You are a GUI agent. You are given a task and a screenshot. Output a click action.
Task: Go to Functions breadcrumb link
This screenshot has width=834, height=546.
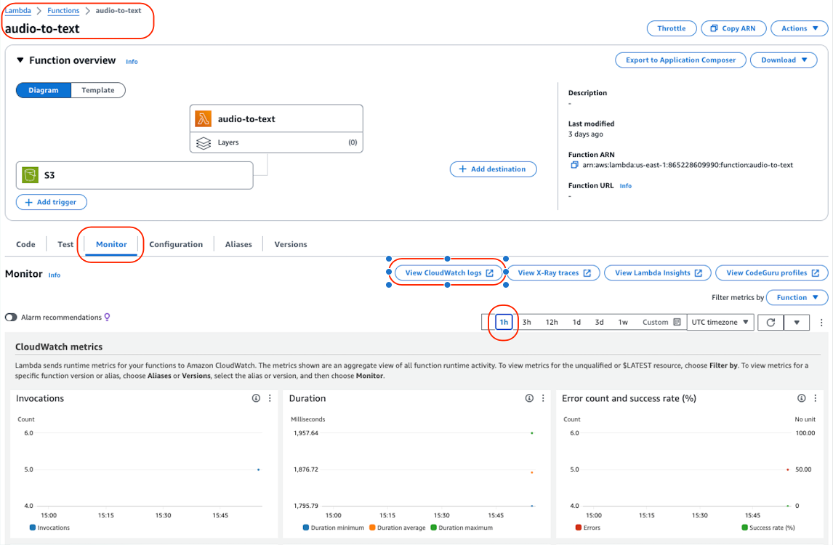[x=63, y=11]
